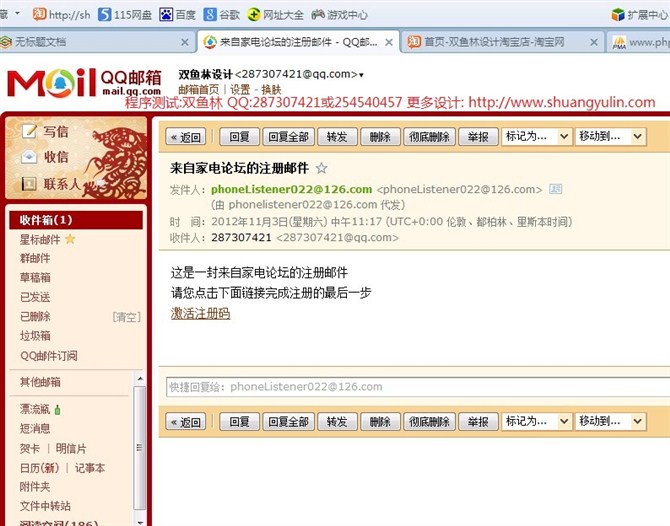
Task: Open 记事本 notepad link
Action: pos(90,468)
